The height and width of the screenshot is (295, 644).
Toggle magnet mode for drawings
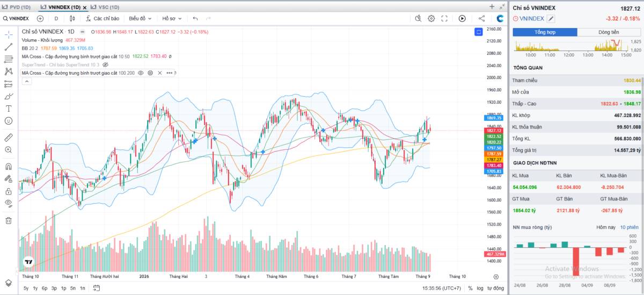pyautogui.click(x=9, y=167)
